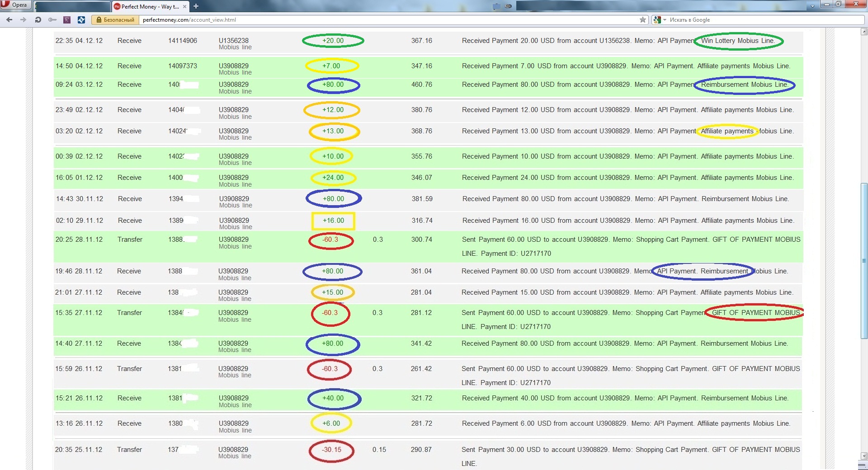The image size is (868, 470).
Task: Select account U1356238 in first row
Action: pyautogui.click(x=234, y=41)
